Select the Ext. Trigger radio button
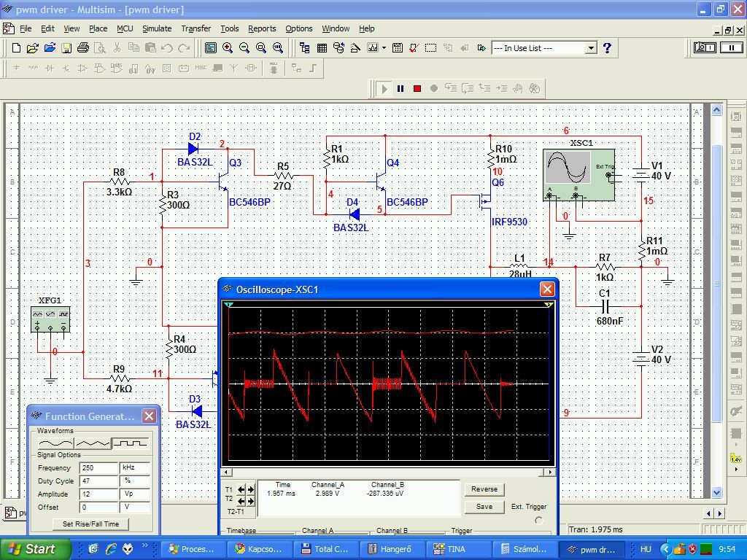The image size is (747, 560). pos(538,521)
